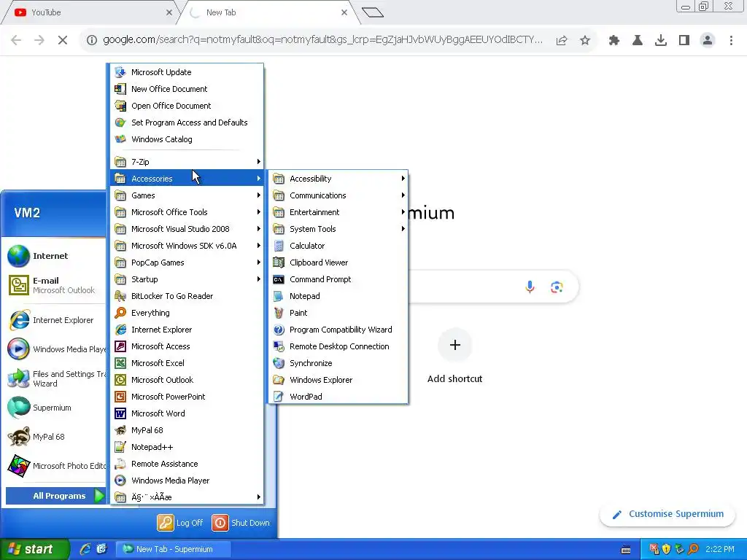Viewport: 747px width, 560px height.
Task: Expand Microsoft Visual Studio 2008 submenu
Action: pyautogui.click(x=187, y=228)
